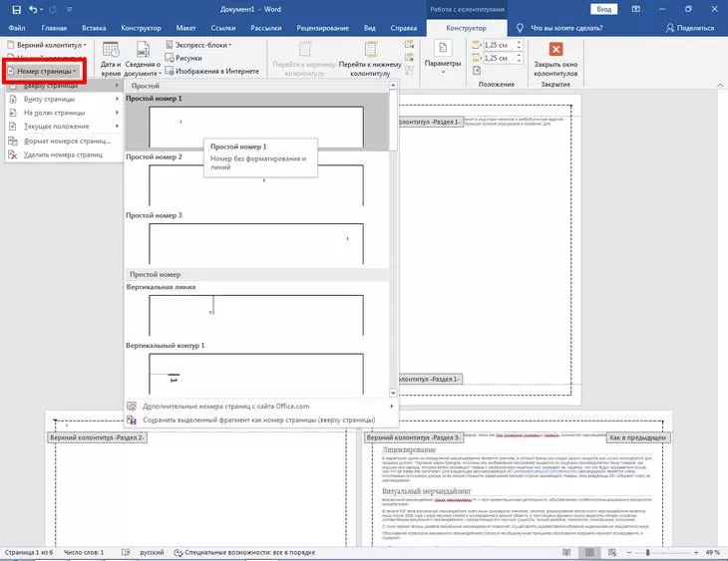Click the Undo arrow icon
728x561 pixels.
click(36, 9)
